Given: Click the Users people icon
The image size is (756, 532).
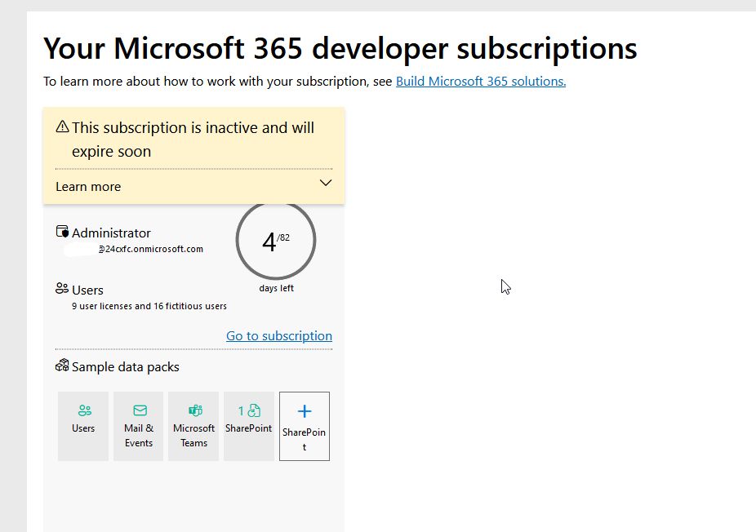Looking at the screenshot, I should coord(63,288).
